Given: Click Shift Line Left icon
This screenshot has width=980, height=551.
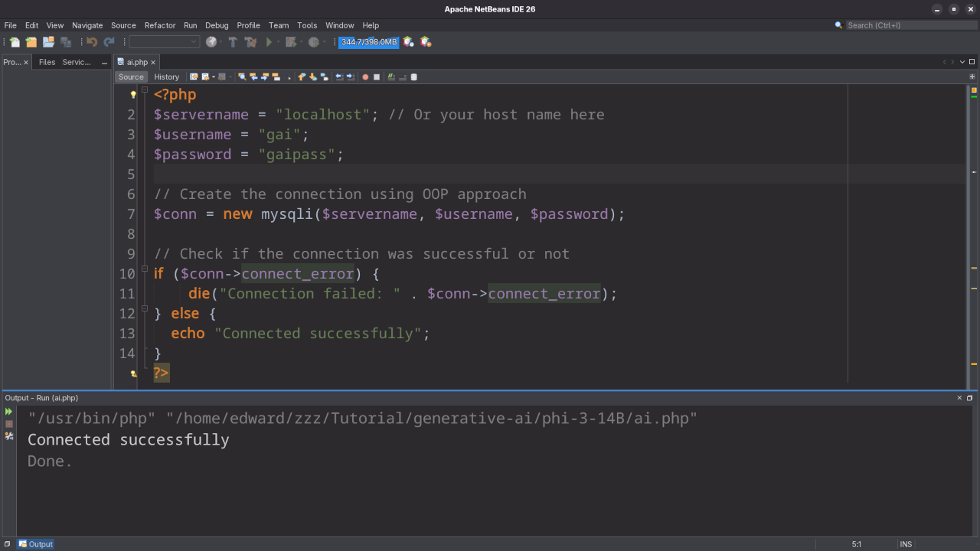Looking at the screenshot, I should pos(339,77).
